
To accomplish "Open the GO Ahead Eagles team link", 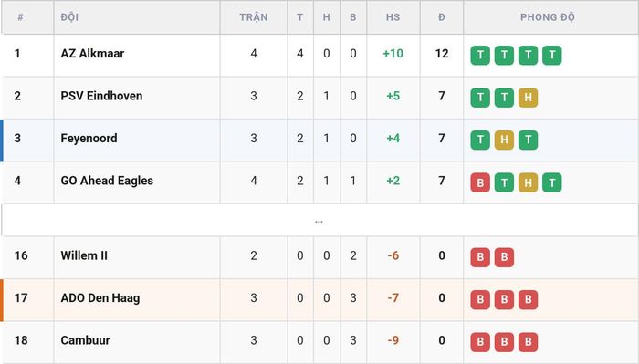I will pos(107,181).
